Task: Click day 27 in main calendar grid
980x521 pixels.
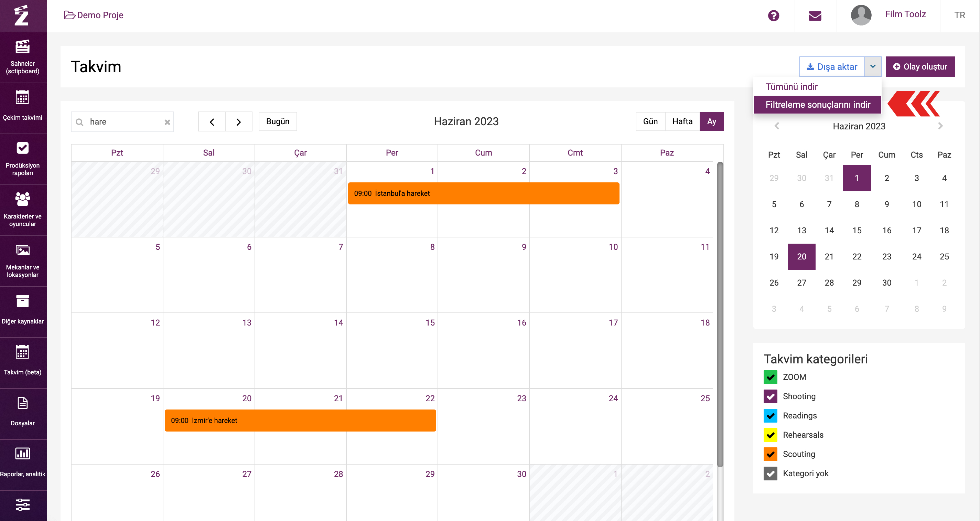Action: point(209,493)
